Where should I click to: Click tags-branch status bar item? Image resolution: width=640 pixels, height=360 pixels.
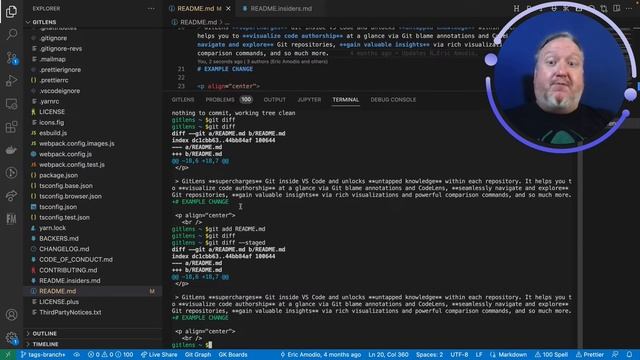tap(43, 355)
